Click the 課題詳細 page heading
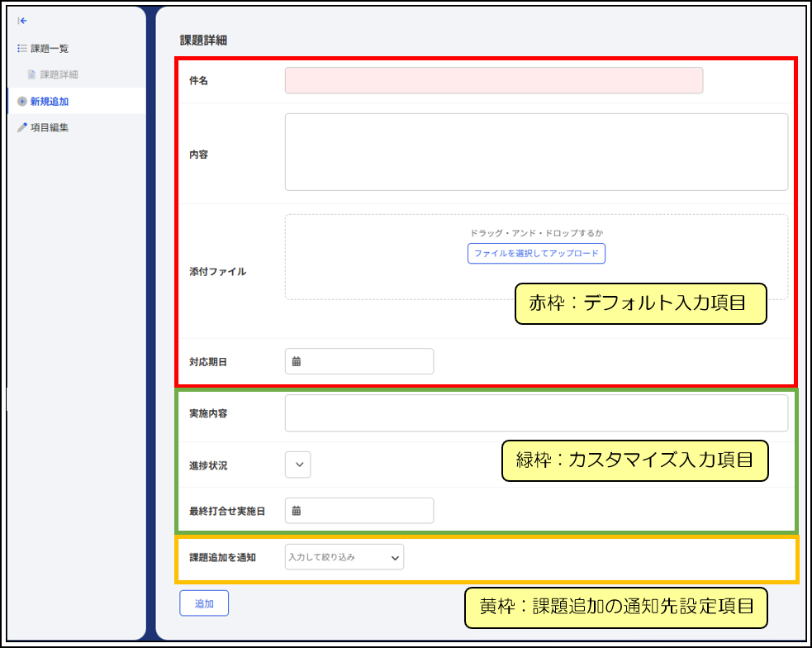 (x=203, y=40)
